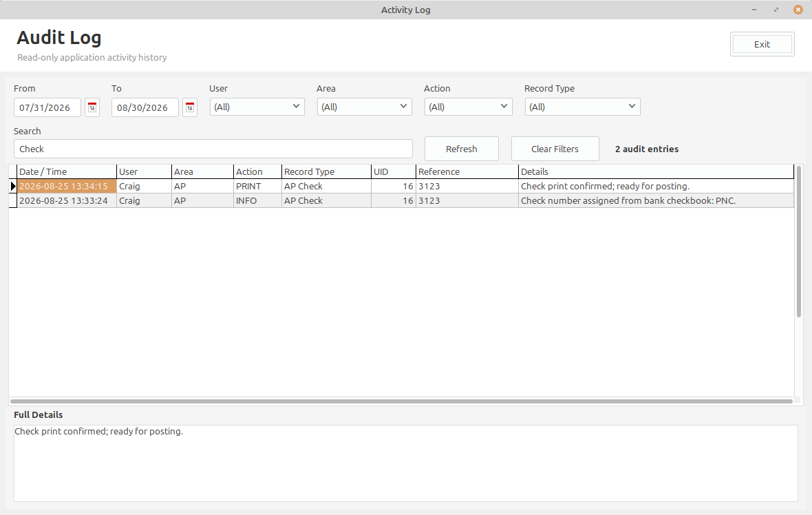Expand the User filter dropdown
This screenshot has width=812, height=515.
pyautogui.click(x=257, y=107)
